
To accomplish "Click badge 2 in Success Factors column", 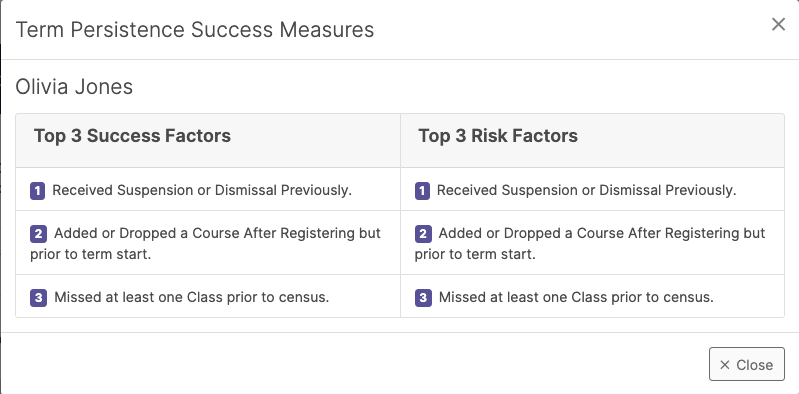I will 38,234.
